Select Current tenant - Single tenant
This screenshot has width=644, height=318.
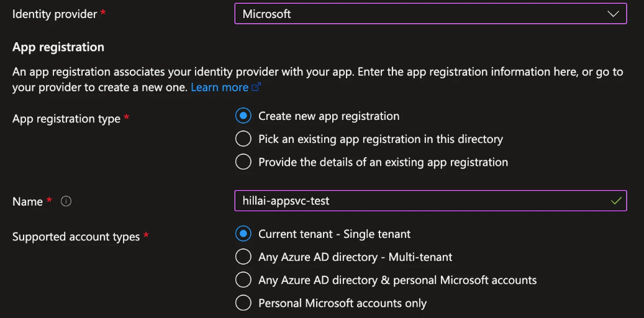click(x=243, y=234)
